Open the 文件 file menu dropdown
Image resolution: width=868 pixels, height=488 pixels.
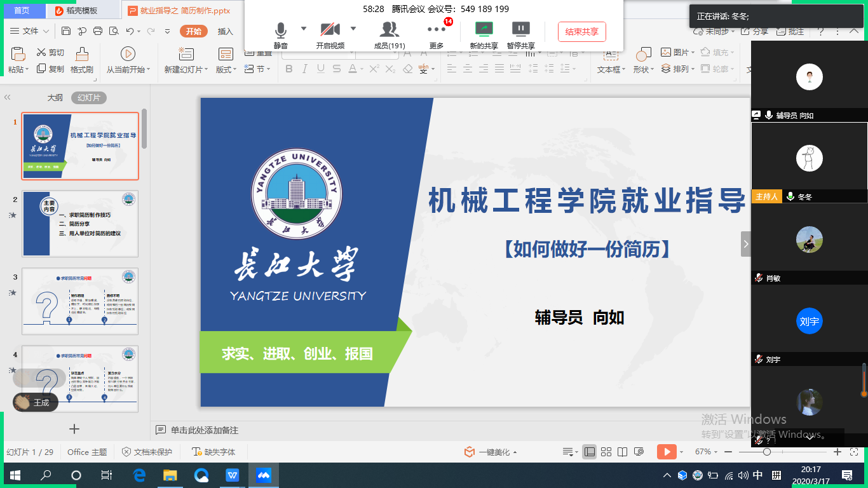tap(29, 31)
